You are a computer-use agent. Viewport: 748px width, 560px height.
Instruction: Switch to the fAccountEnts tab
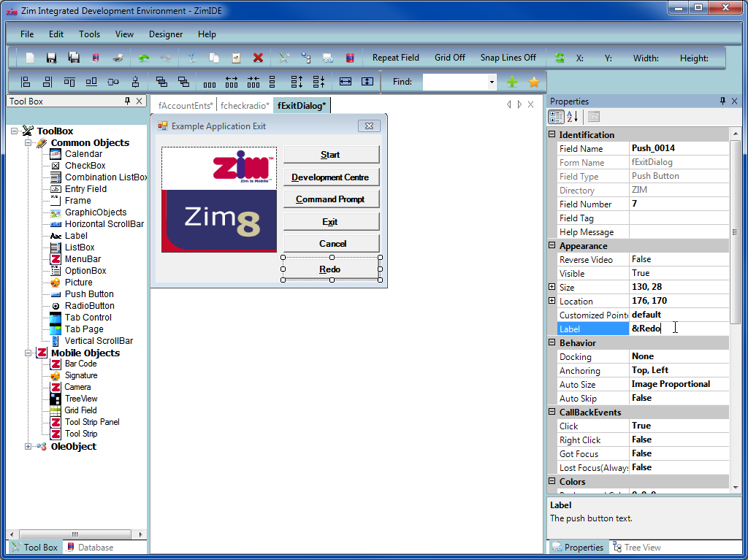point(186,106)
